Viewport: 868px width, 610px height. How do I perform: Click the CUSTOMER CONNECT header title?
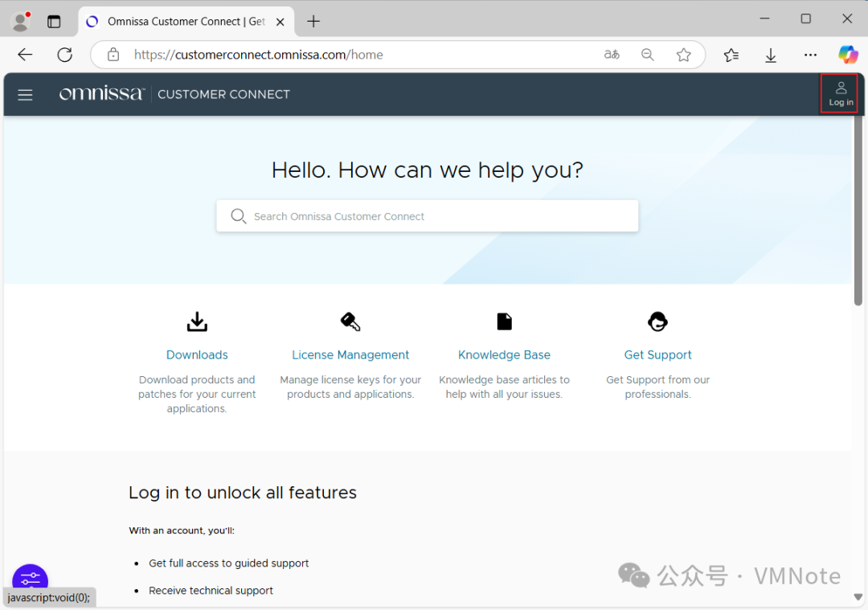pyautogui.click(x=223, y=94)
